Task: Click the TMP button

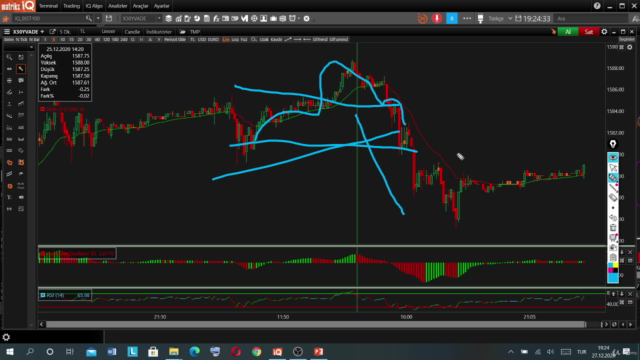Action: (195, 31)
